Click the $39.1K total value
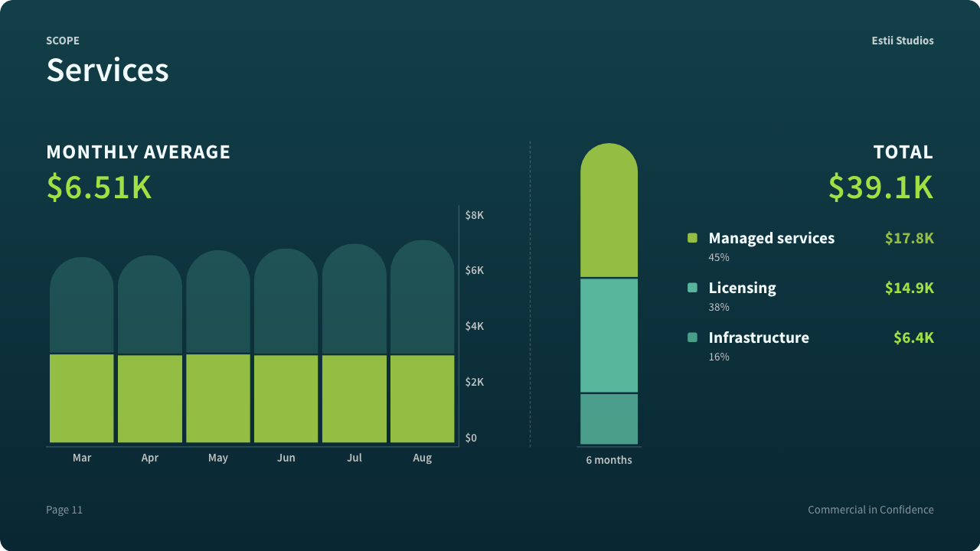Screen dimensions: 980x551 tap(881, 187)
